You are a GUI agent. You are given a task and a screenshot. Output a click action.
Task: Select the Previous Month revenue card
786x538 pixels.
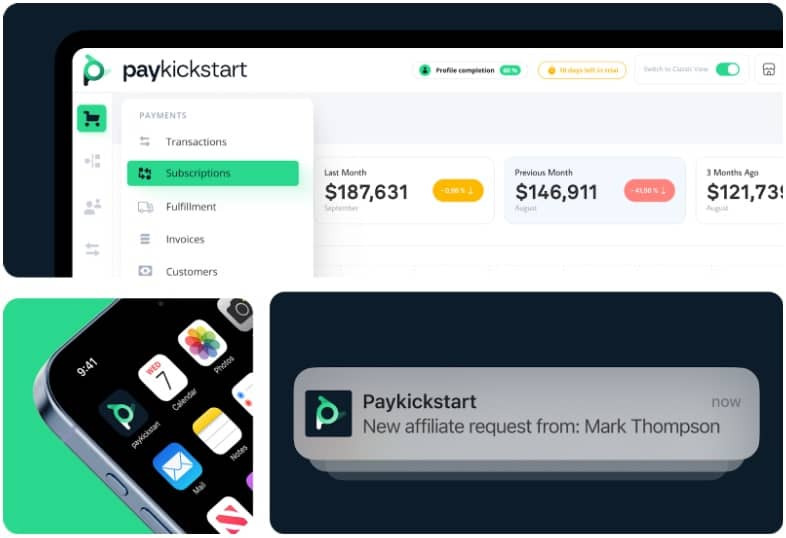point(595,191)
